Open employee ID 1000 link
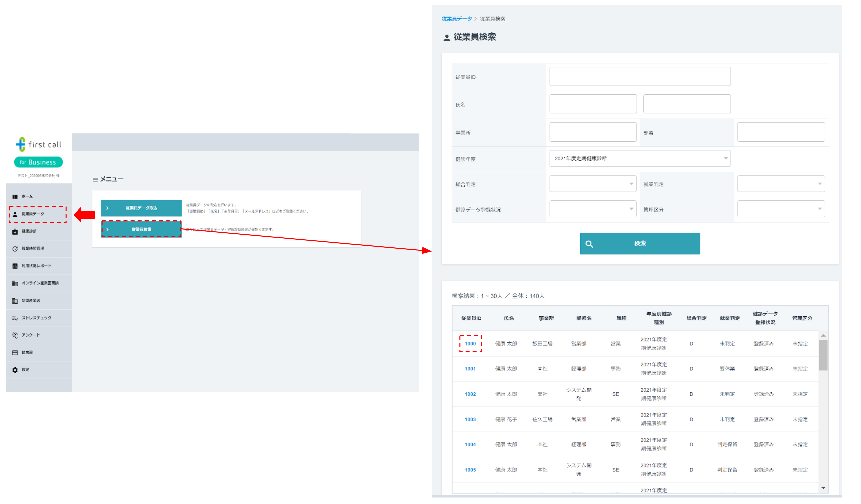 (x=471, y=344)
